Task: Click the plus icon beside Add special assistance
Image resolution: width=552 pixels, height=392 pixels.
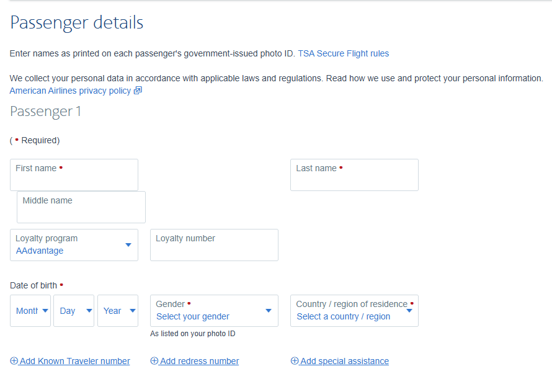Action: tap(295, 361)
